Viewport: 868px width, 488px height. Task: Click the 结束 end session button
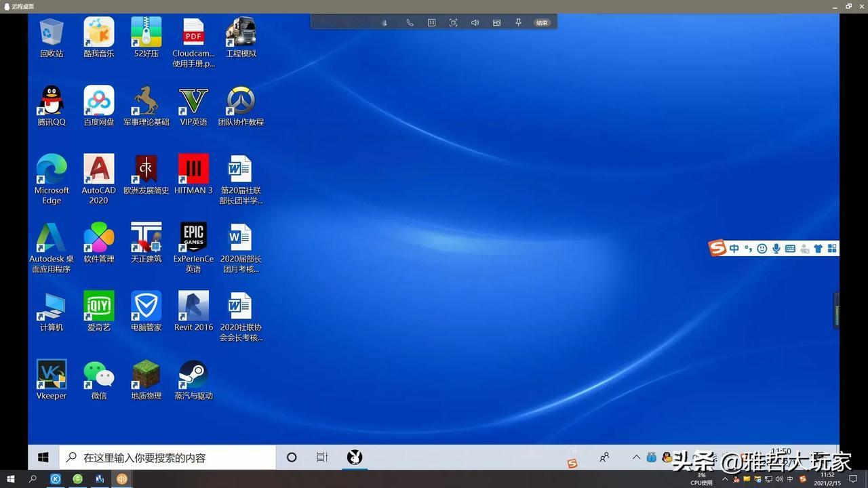[x=542, y=22]
